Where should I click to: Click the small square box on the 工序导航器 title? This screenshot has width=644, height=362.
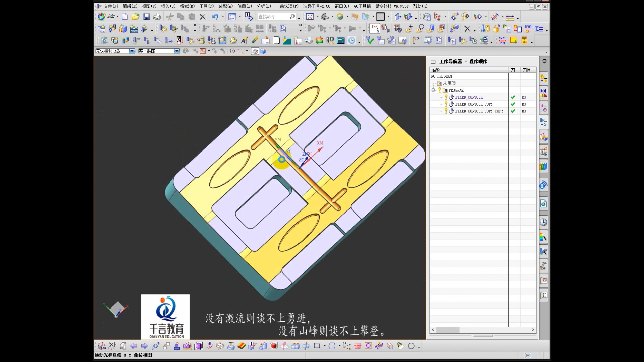(433, 61)
